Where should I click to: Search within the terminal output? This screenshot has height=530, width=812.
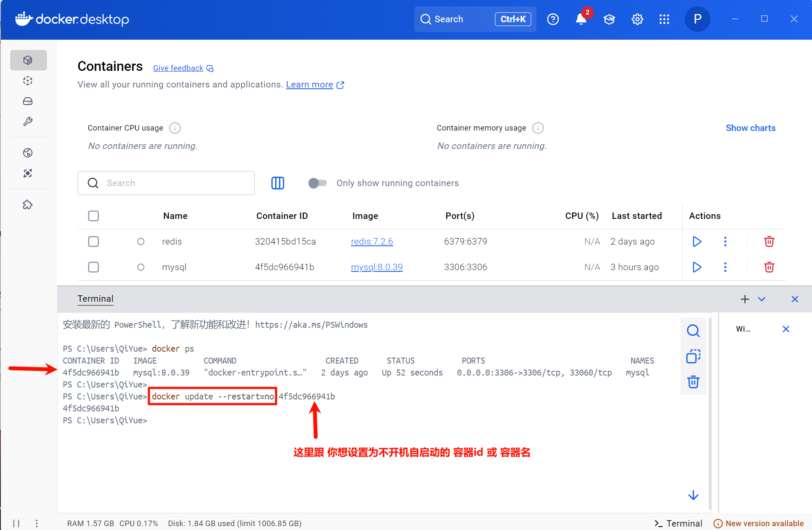point(693,331)
